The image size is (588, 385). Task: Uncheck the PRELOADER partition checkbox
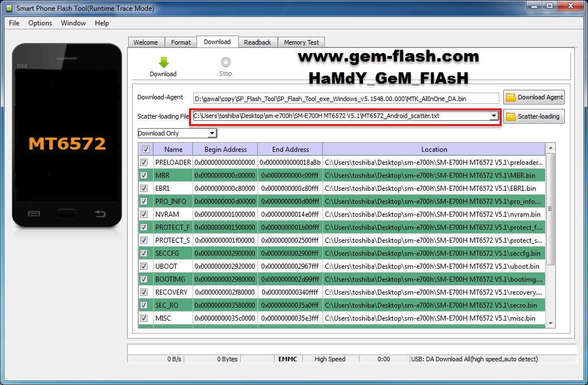coord(143,163)
